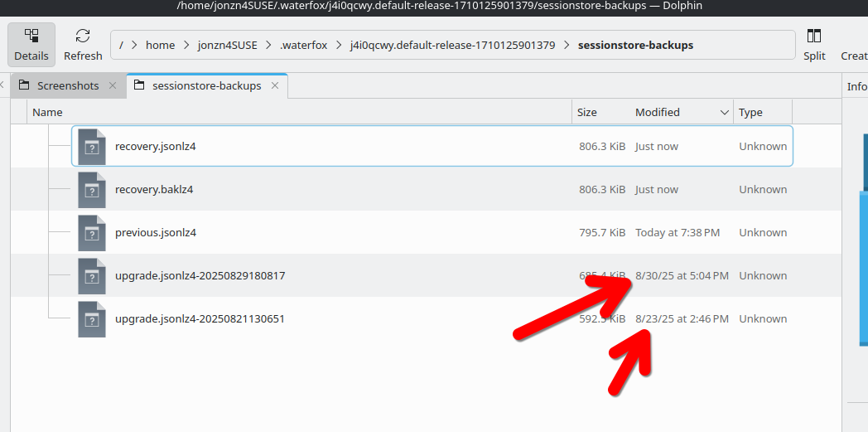Sort by the Modified column header

click(x=682, y=113)
